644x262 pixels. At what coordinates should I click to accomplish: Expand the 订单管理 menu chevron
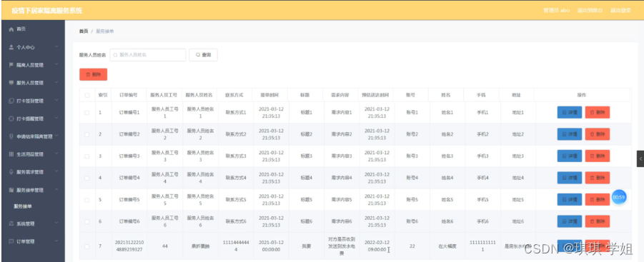[56, 241]
